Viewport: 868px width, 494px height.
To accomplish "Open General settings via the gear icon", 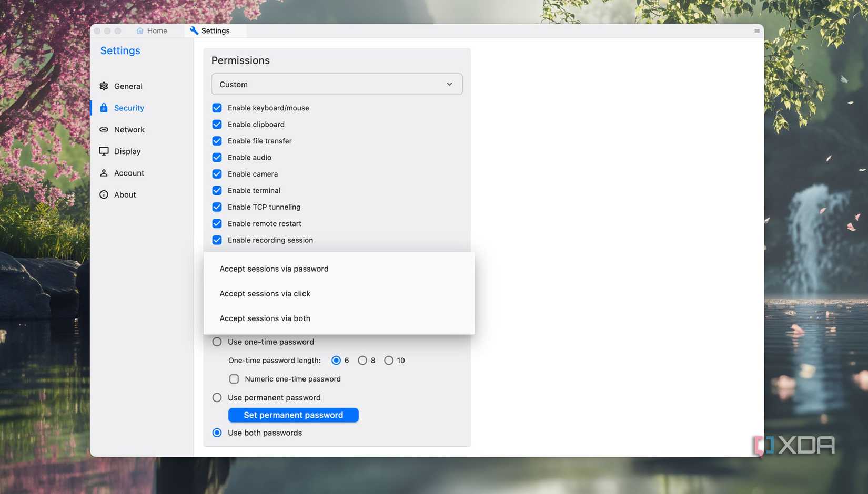I will [x=104, y=86].
